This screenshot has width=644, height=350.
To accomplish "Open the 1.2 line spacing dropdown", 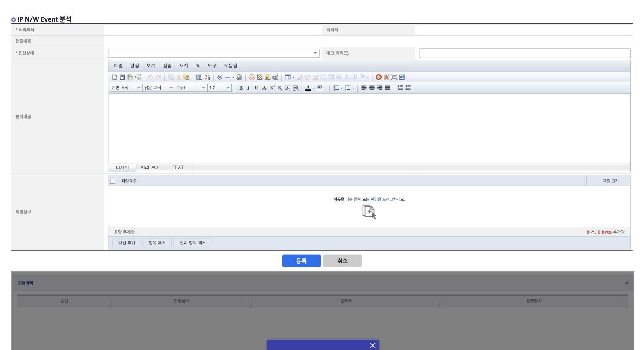I will [219, 88].
